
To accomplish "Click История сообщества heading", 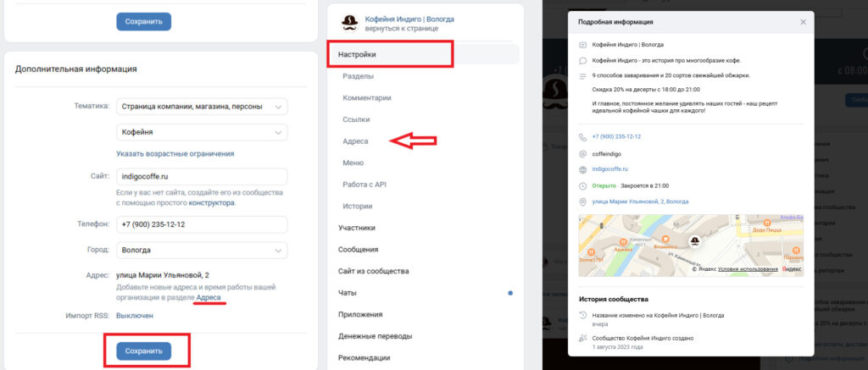I will point(614,299).
